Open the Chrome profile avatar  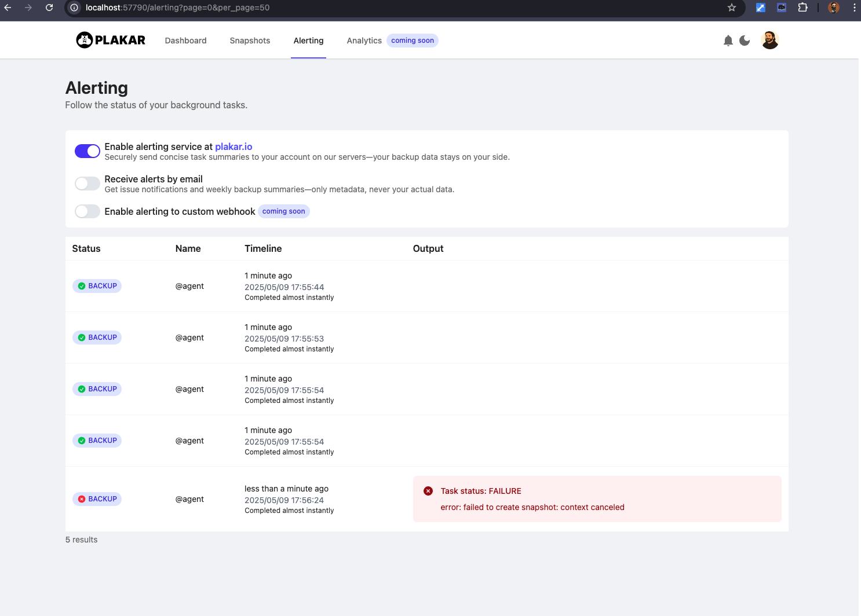coord(834,8)
